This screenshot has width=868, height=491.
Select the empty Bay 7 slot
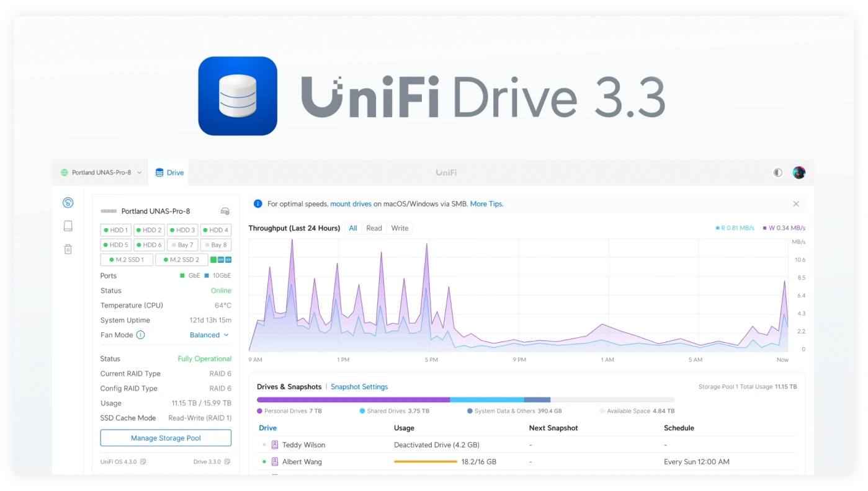tap(182, 245)
